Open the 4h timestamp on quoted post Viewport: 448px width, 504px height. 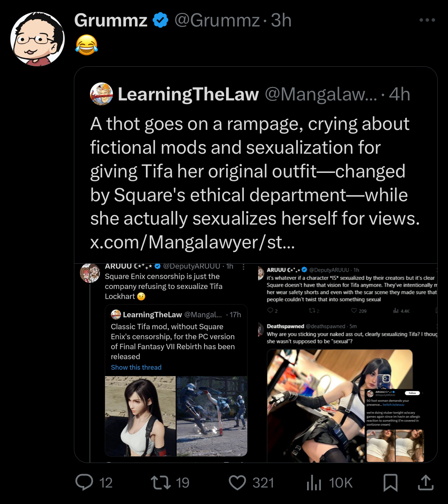pyautogui.click(x=399, y=94)
